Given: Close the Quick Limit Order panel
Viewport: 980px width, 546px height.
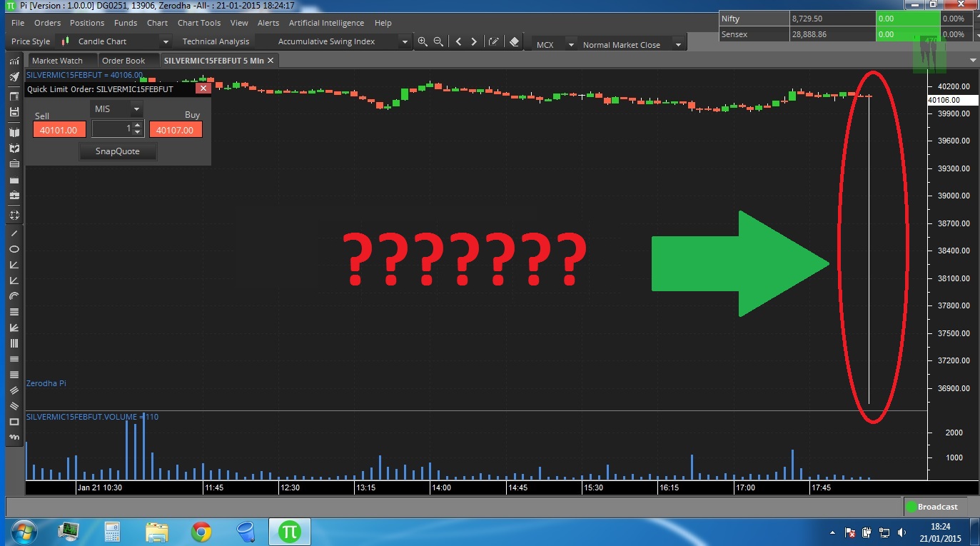Looking at the screenshot, I should click(203, 89).
